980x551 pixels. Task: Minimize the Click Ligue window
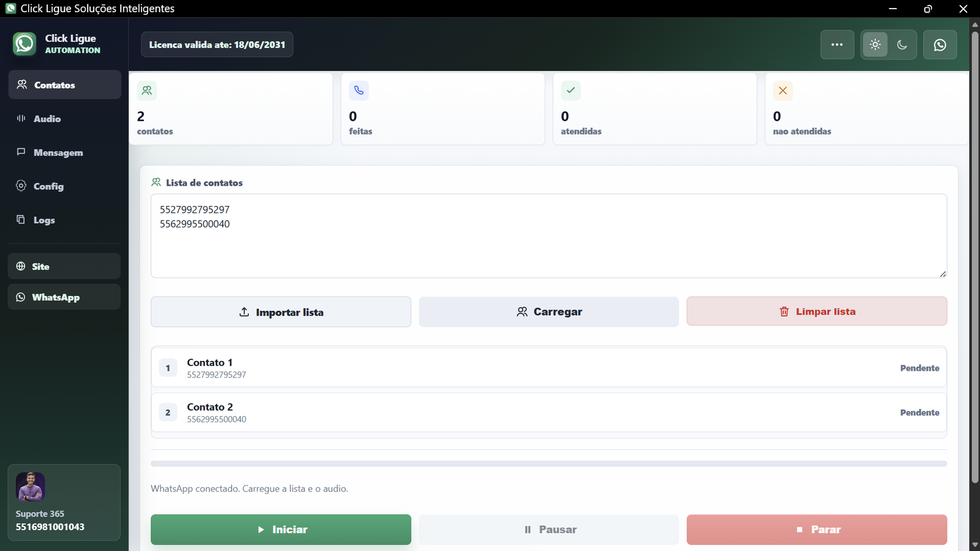(893, 9)
